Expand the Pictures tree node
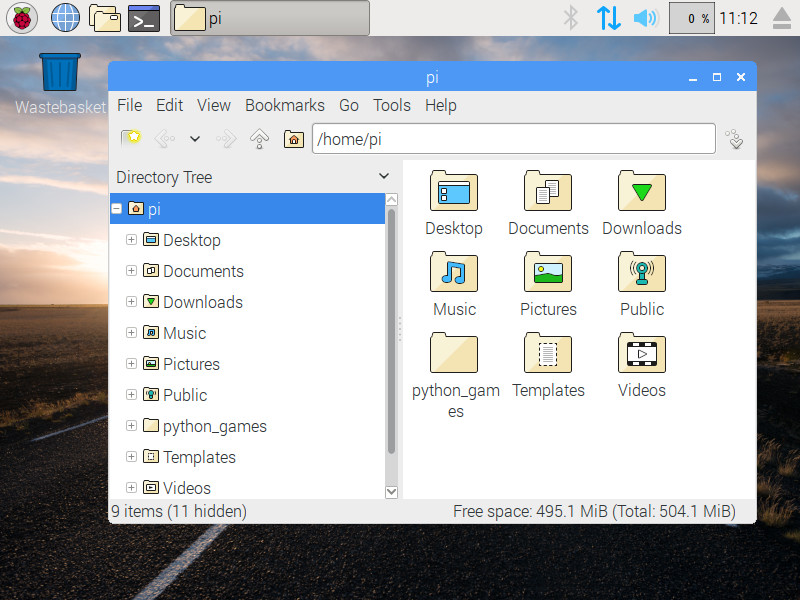The height and width of the screenshot is (600, 800). click(131, 363)
